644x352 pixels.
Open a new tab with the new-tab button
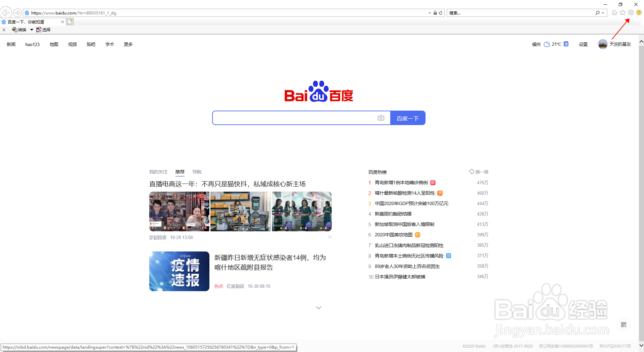click(70, 22)
